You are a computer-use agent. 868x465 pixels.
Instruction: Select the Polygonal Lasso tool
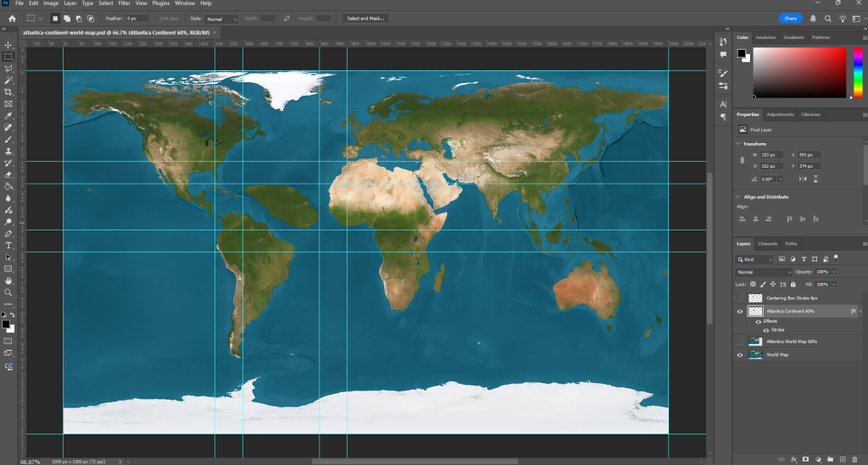pyautogui.click(x=8, y=69)
